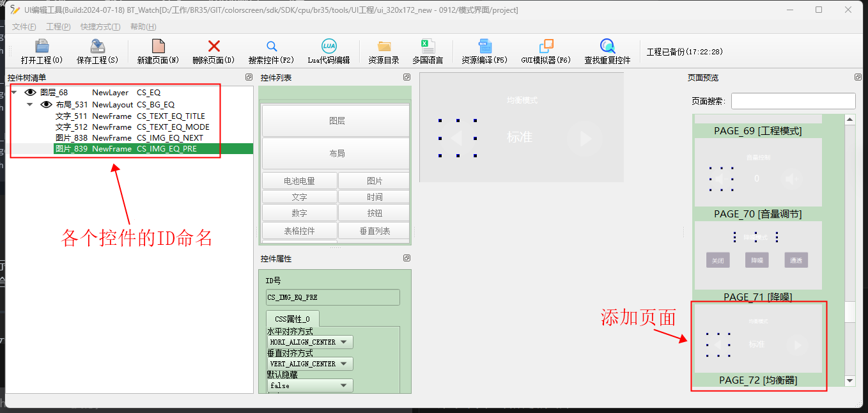Toggle visibility of 布局_531
This screenshot has height=413, width=868.
[46, 104]
